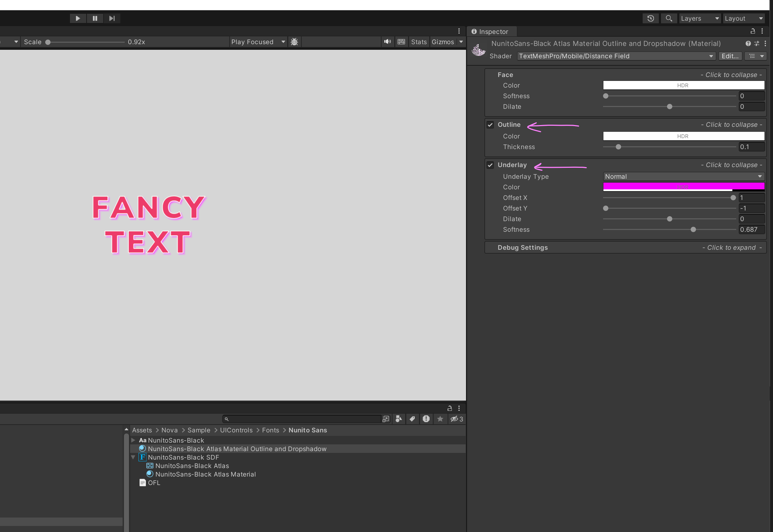Enter Play mode
This screenshot has width=773, height=532.
coord(78,18)
